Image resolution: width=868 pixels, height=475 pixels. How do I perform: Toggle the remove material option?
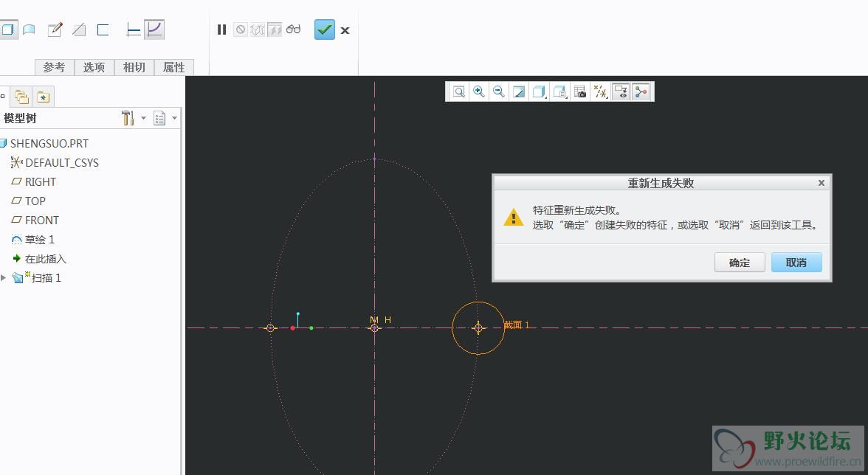(x=79, y=30)
